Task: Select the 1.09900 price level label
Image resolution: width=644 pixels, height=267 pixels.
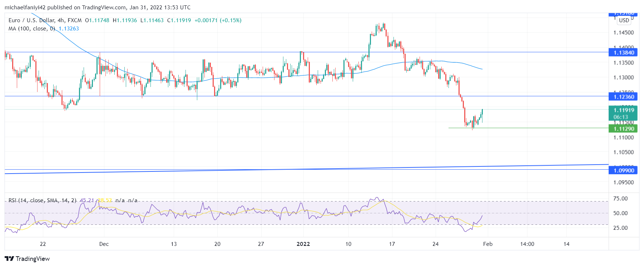Action: [x=624, y=170]
